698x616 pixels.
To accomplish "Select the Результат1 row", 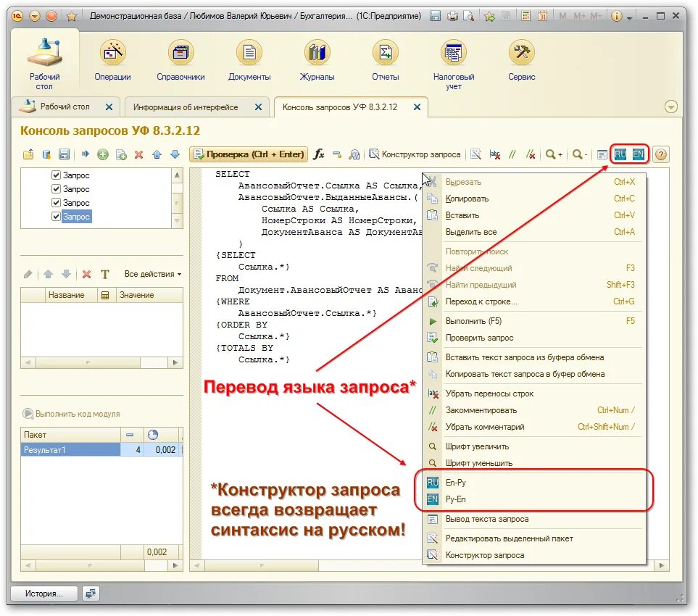I will click(101, 449).
